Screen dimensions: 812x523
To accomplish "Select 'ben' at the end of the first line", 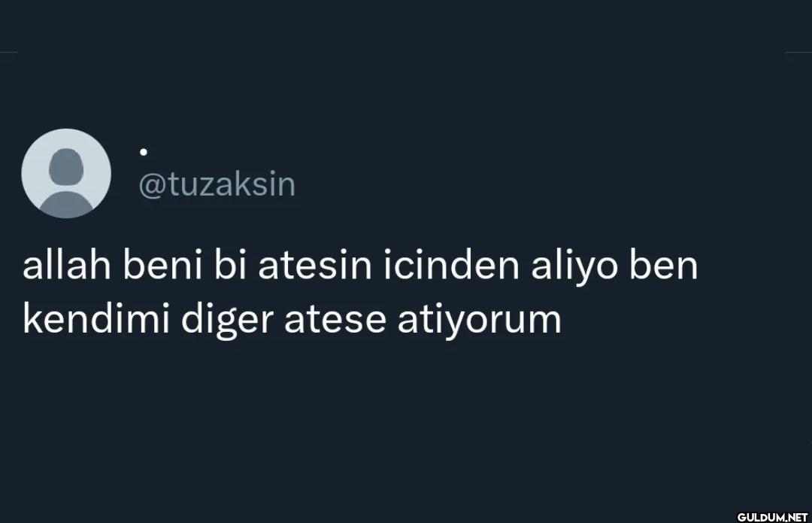I will click(664, 265).
